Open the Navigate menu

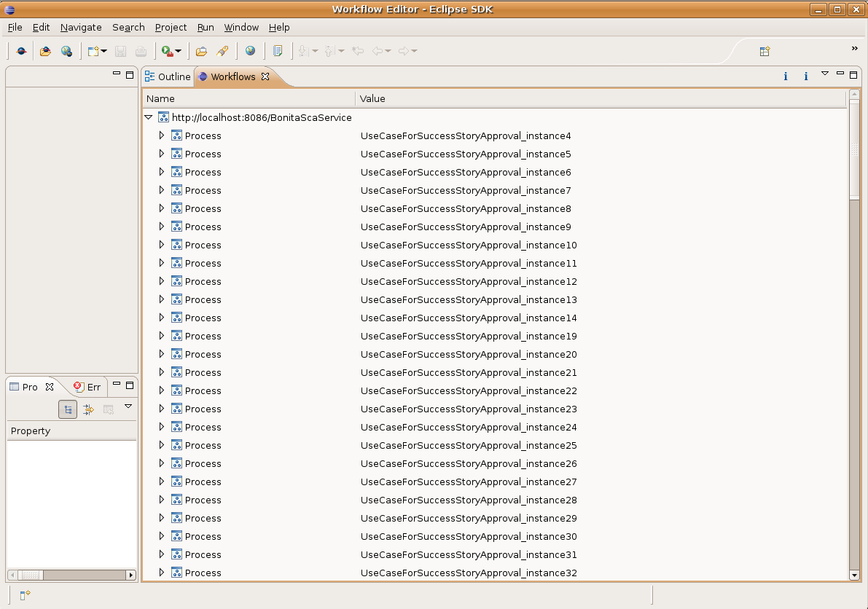[x=81, y=27]
